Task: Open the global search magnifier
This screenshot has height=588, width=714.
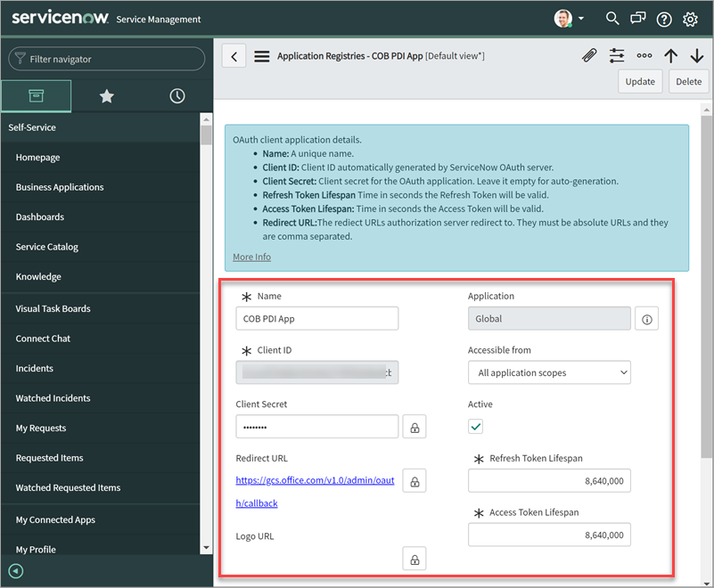Action: (x=611, y=18)
